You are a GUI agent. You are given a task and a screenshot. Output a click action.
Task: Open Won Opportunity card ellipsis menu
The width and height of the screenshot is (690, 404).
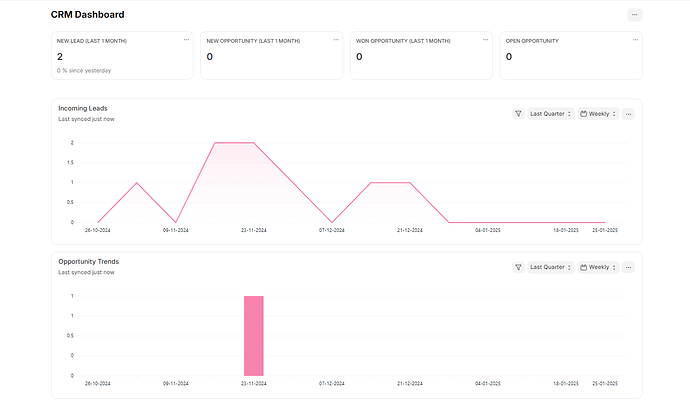click(485, 40)
